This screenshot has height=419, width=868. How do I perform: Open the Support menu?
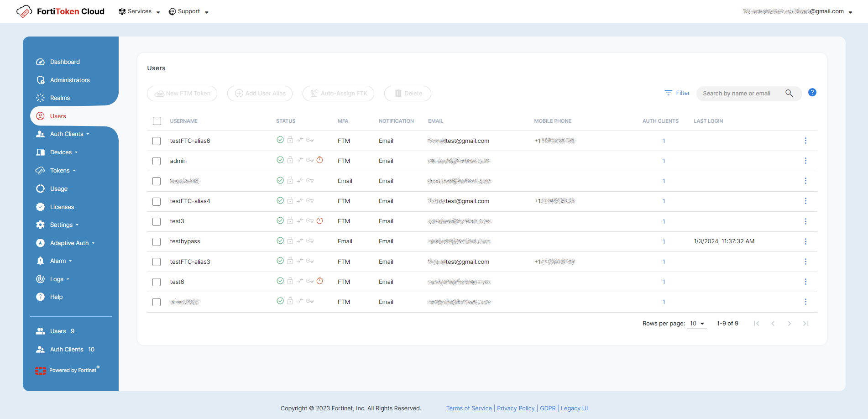(x=188, y=11)
